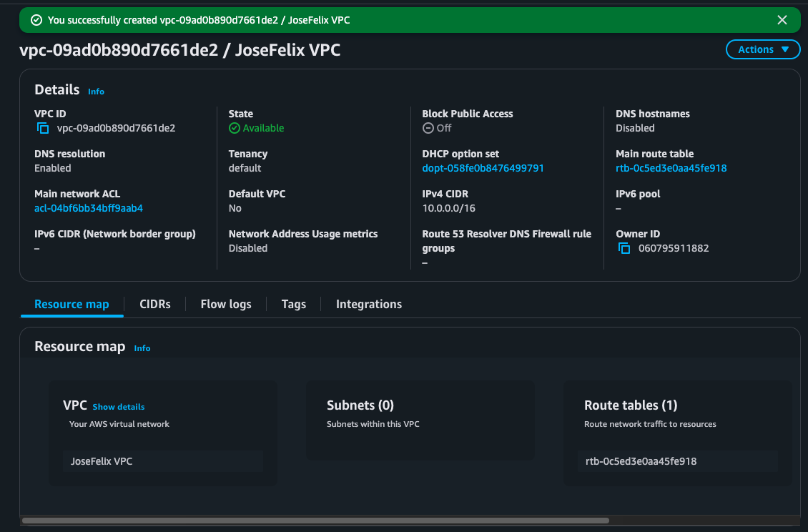Switch to the Resource map tab

click(72, 304)
